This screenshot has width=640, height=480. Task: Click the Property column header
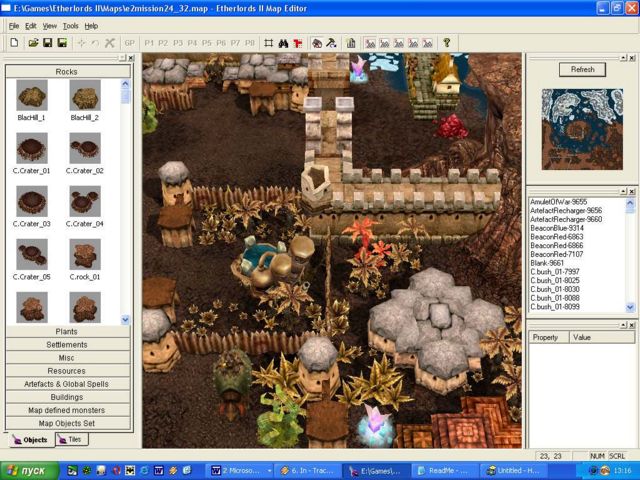pyautogui.click(x=549, y=337)
